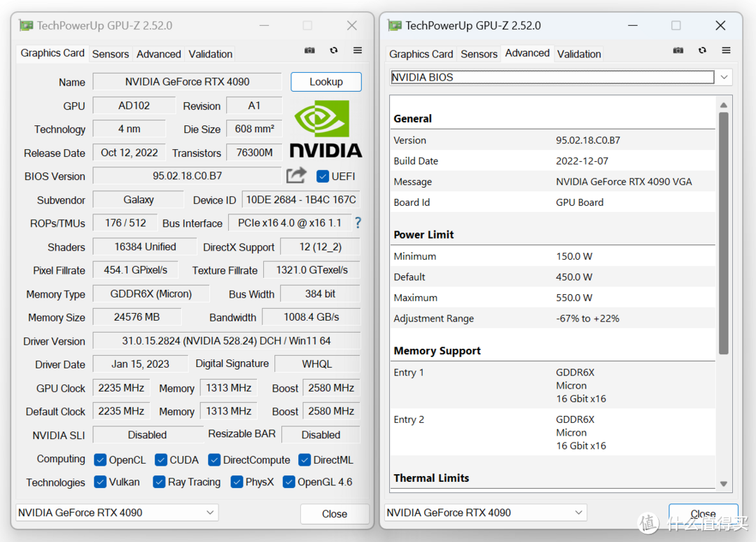Image resolution: width=756 pixels, height=542 pixels.
Task: Click the Bus Interface question mark icon
Action: [x=358, y=223]
